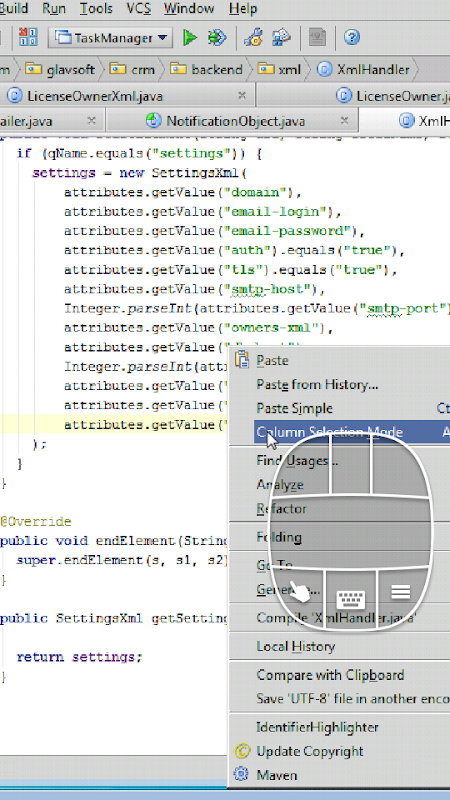Select Paste from History menu entry
This screenshot has height=800, width=450.
pos(317,384)
